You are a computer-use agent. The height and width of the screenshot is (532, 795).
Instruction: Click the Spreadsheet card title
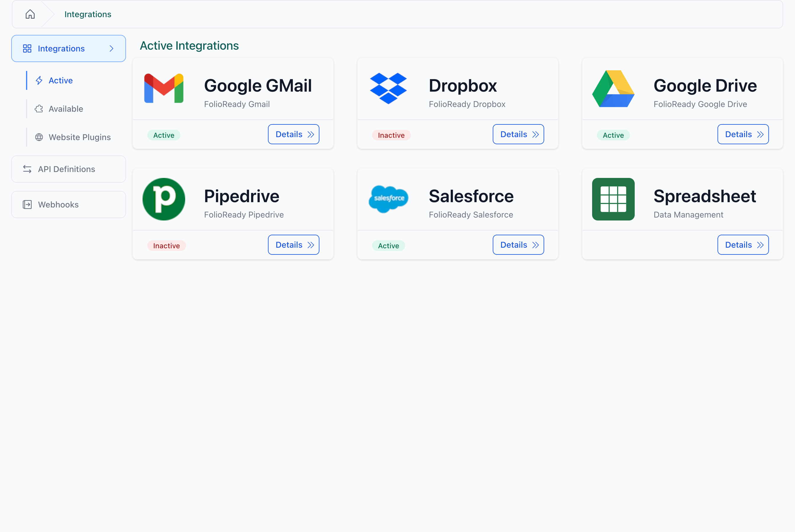pyautogui.click(x=705, y=196)
